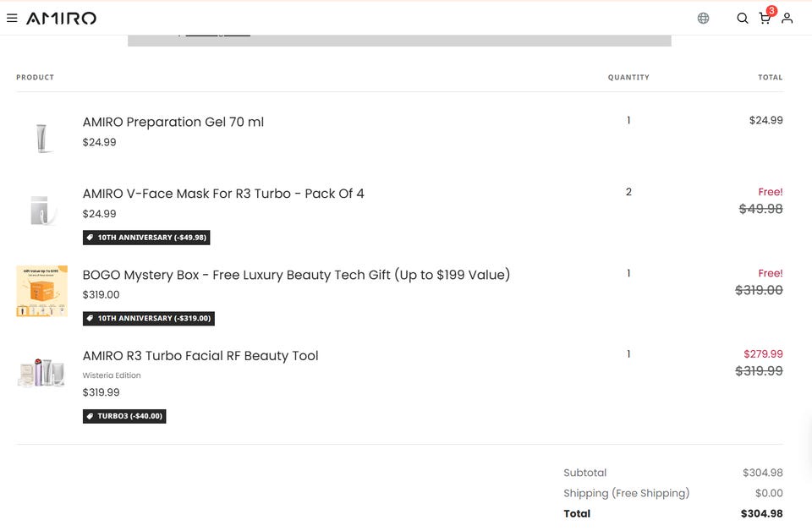Click tag icon on TURBO3 discount badge
Image resolution: width=812 pixels, height=531 pixels.
(x=90, y=416)
